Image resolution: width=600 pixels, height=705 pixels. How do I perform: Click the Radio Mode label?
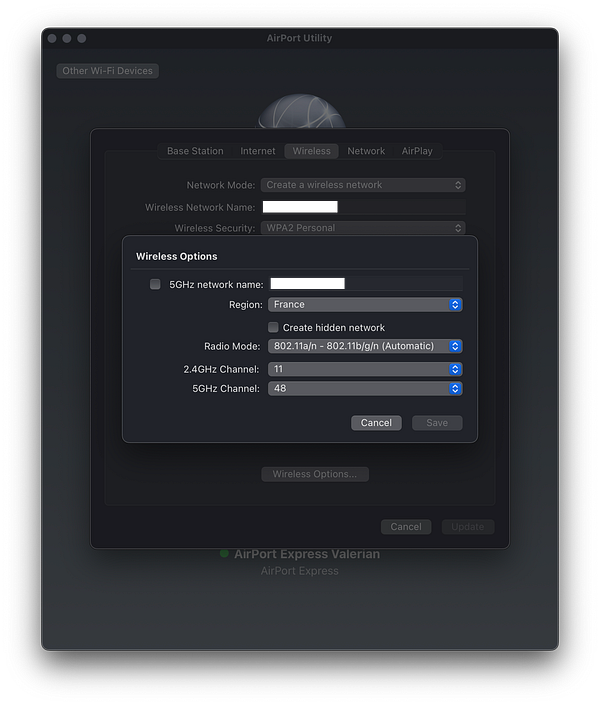point(232,346)
